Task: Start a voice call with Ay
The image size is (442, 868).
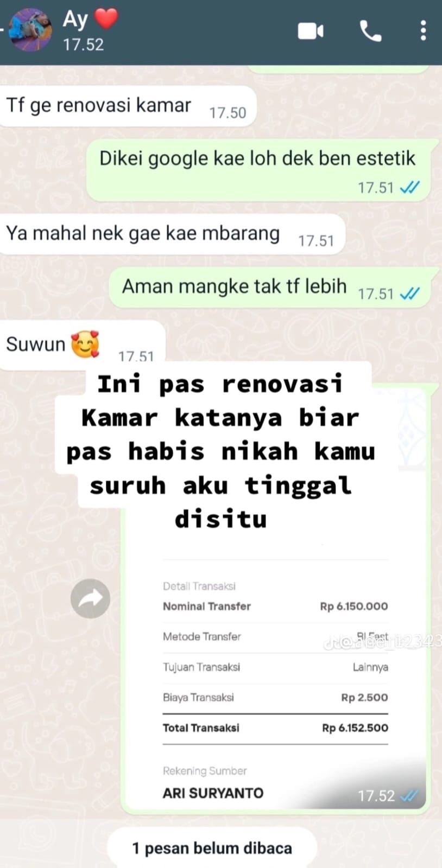Action: (370, 31)
